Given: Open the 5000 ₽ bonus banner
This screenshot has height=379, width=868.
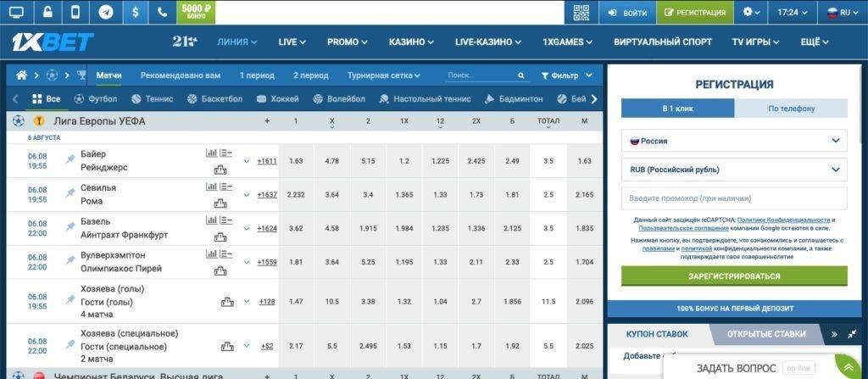Looking at the screenshot, I should pos(196,12).
